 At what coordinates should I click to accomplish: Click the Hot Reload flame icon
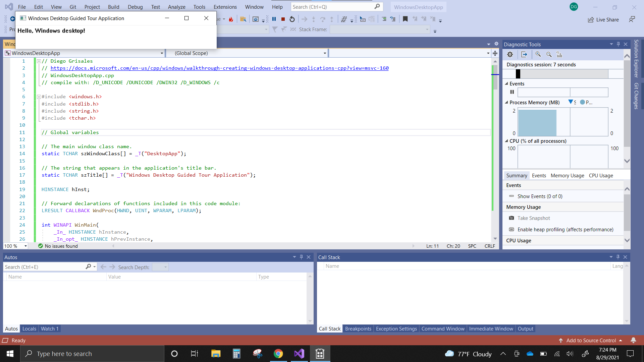pos(231,19)
